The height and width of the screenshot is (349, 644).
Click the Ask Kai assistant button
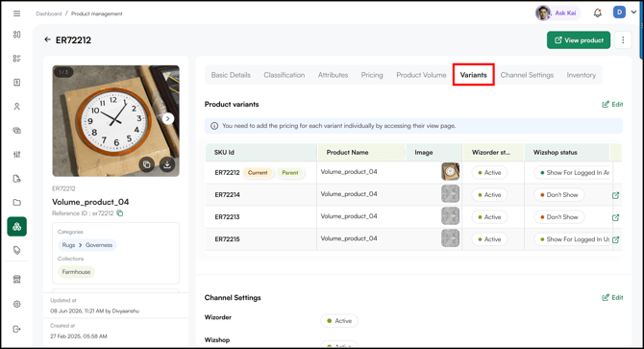pos(557,13)
